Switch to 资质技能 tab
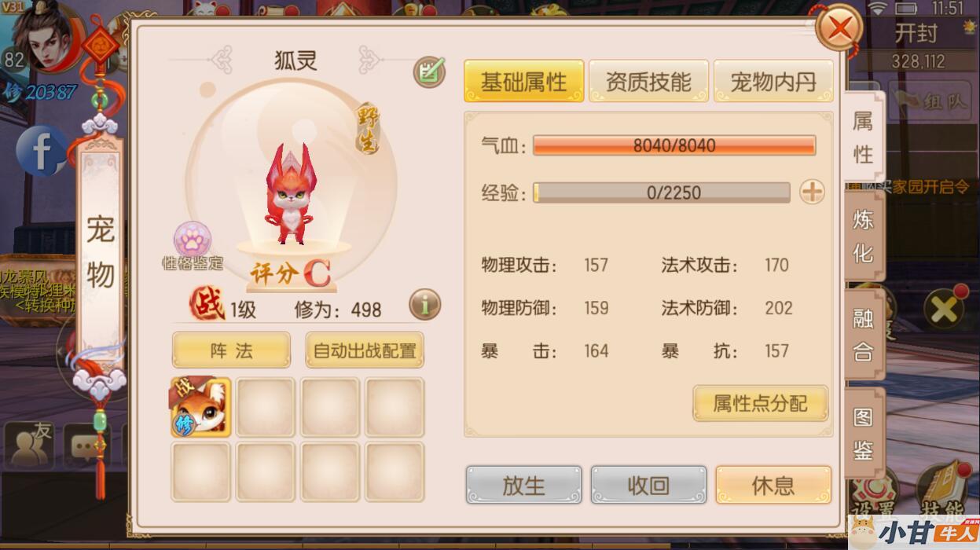Viewport: 980px width, 550px height. (648, 82)
